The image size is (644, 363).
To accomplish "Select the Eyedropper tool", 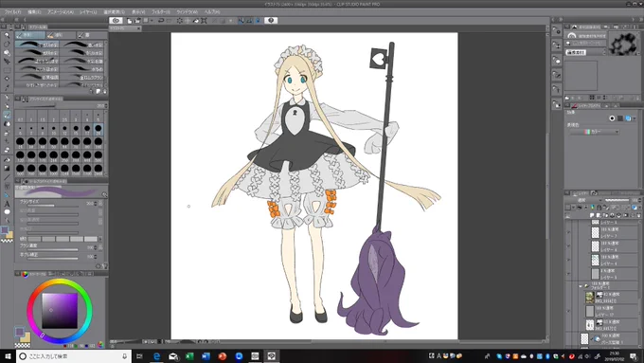I will 7,87.
